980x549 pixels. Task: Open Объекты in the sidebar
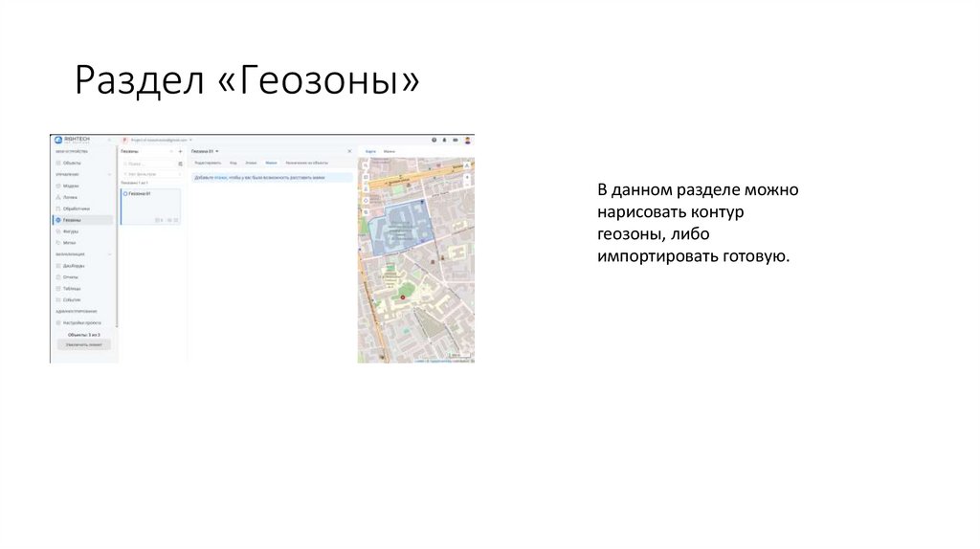pos(72,163)
